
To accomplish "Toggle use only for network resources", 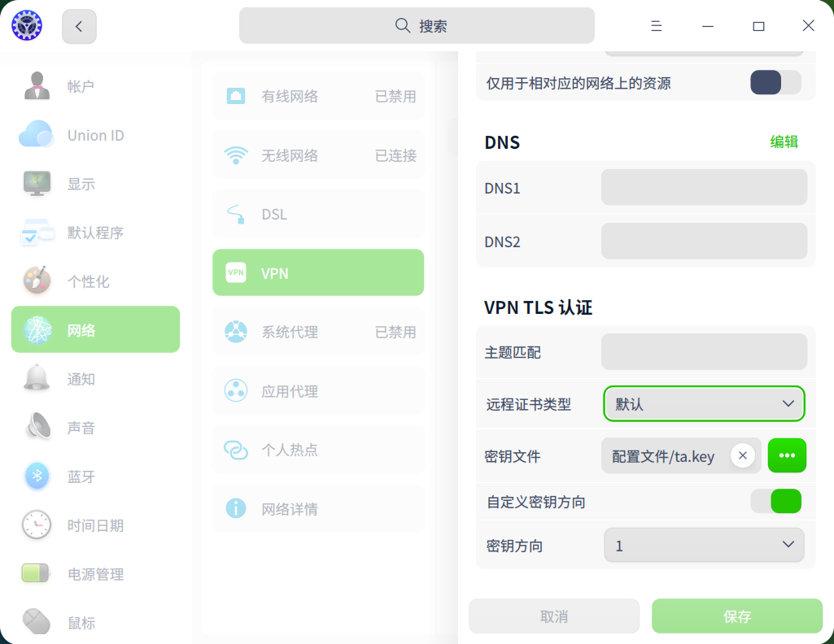I will [x=775, y=82].
